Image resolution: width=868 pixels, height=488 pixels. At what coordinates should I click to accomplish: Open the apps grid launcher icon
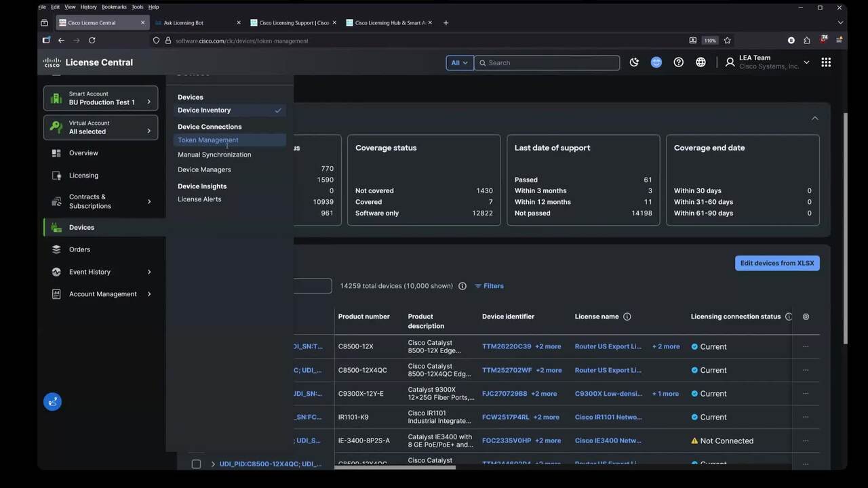coord(825,62)
